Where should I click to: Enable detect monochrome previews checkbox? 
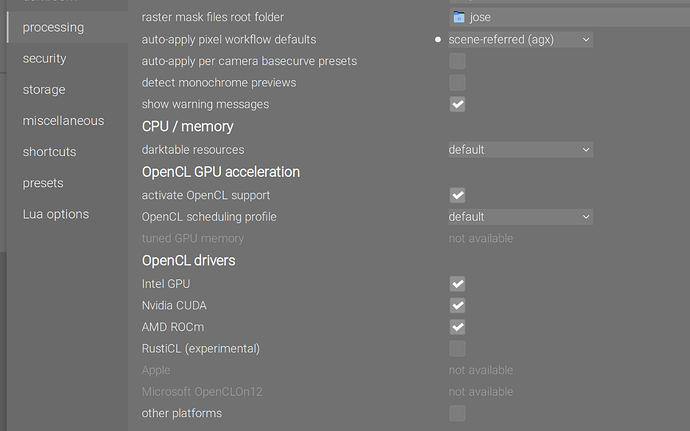coord(457,82)
